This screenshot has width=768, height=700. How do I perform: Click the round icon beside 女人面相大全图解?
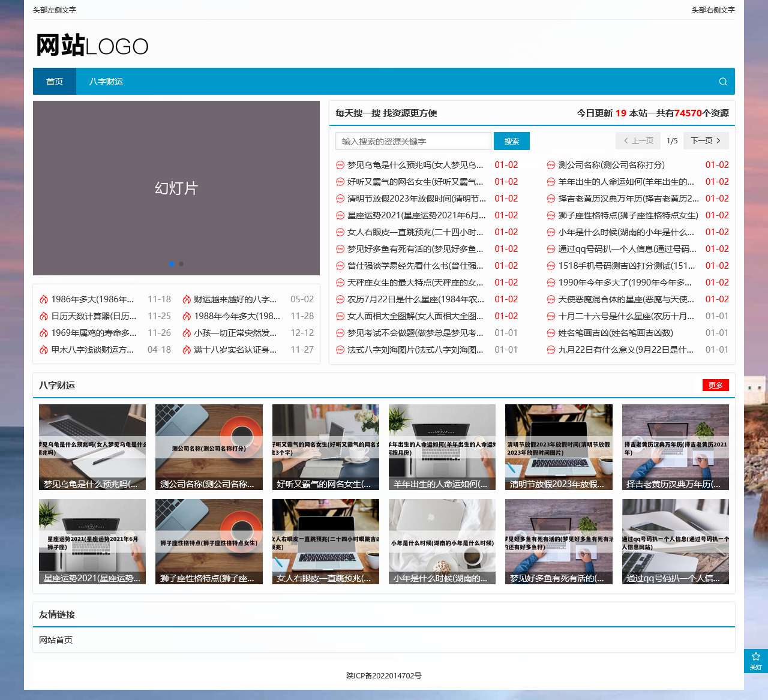tap(340, 316)
